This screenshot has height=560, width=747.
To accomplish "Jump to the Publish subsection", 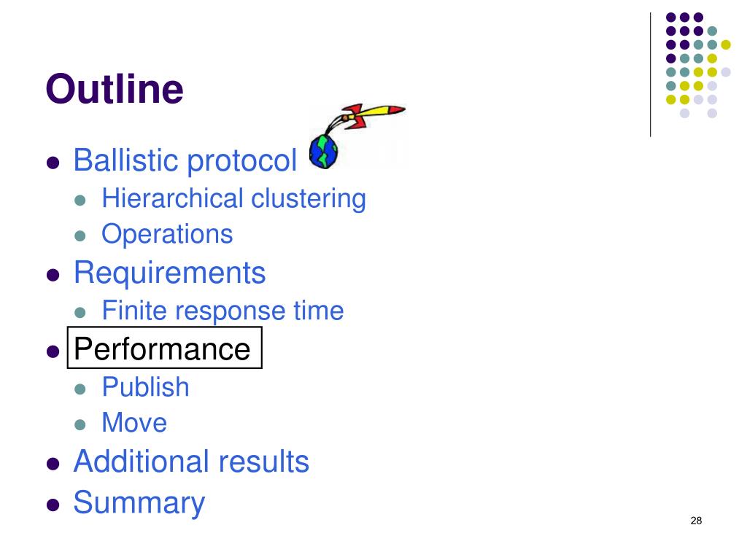I will (x=145, y=386).
